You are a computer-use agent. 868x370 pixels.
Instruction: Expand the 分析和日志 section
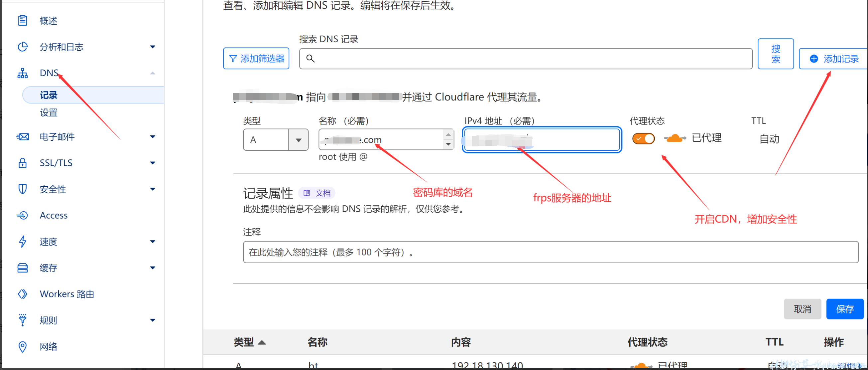tap(153, 47)
